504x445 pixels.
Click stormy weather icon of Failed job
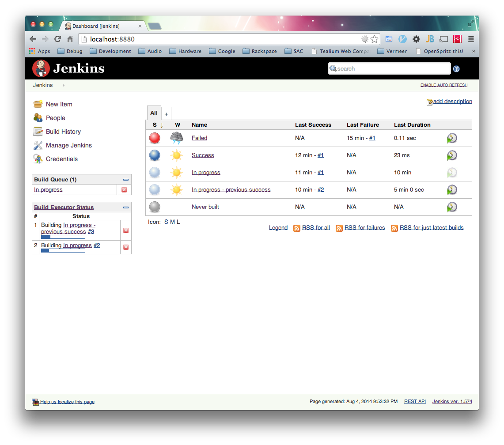point(176,138)
